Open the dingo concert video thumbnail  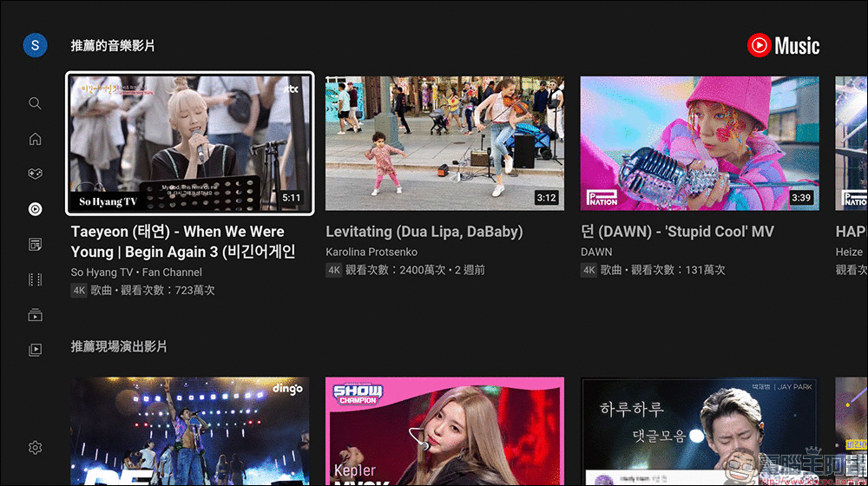190,431
